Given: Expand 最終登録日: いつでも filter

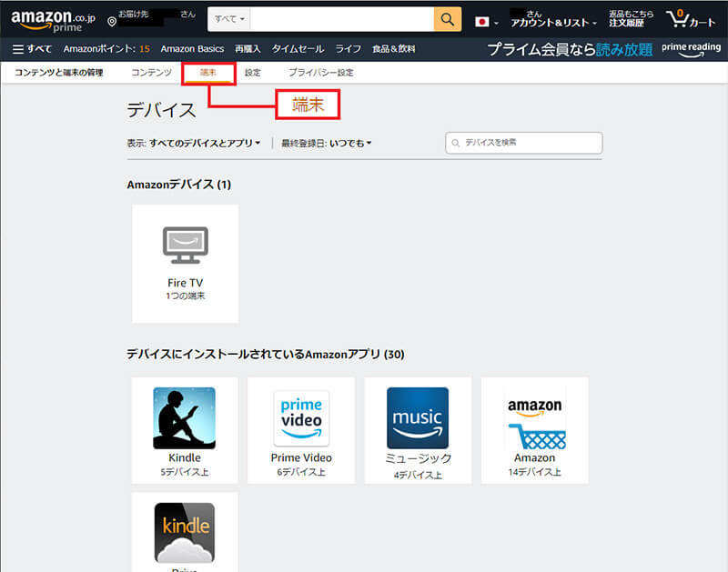Looking at the screenshot, I should point(326,143).
